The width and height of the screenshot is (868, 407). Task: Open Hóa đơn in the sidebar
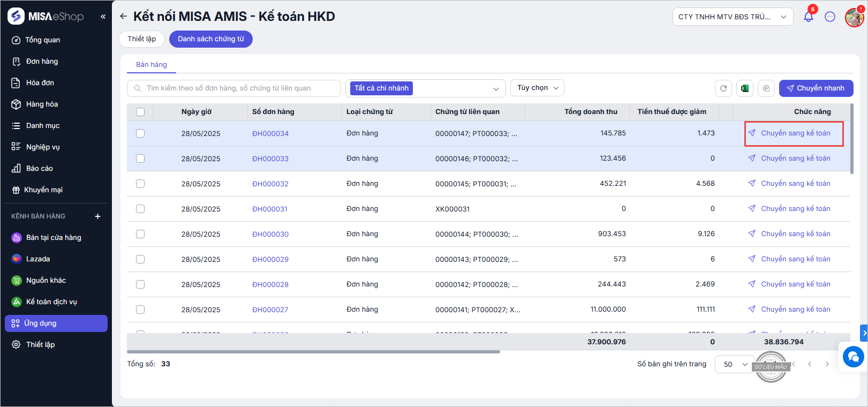pos(56,83)
